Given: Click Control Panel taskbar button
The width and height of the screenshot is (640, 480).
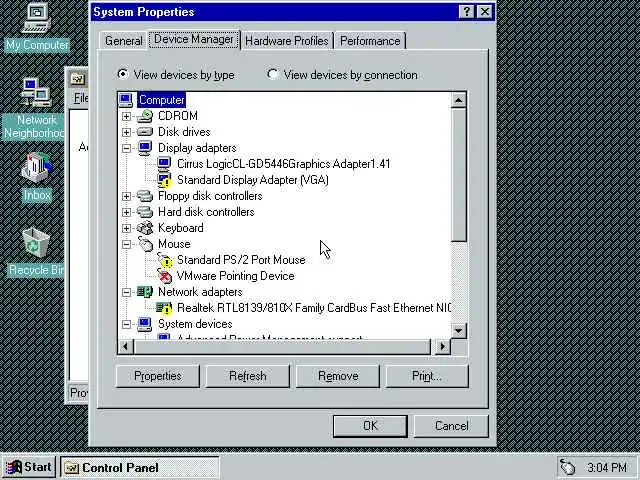Looking at the screenshot, I should (140, 468).
